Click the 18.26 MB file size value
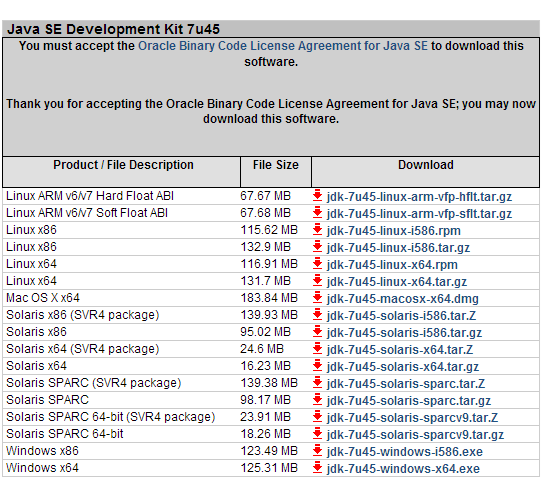 tap(265, 434)
